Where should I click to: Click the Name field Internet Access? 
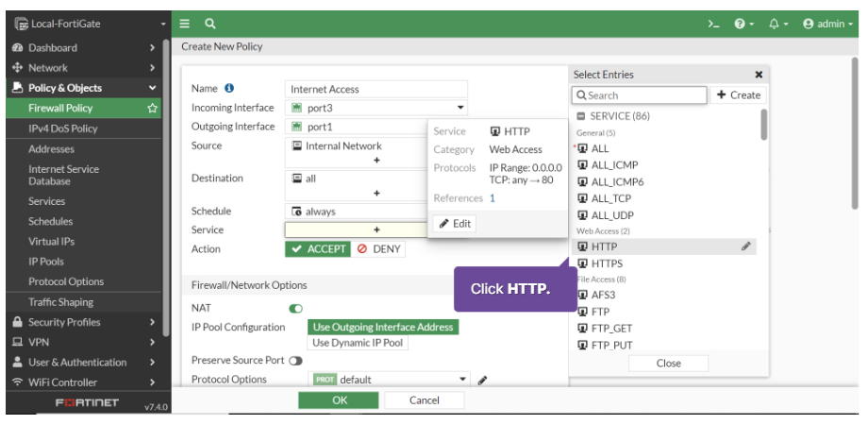376,89
